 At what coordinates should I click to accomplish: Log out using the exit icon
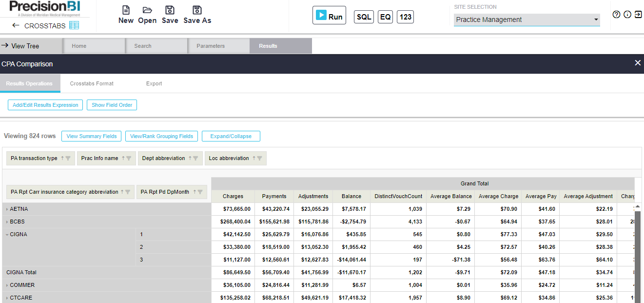click(639, 15)
